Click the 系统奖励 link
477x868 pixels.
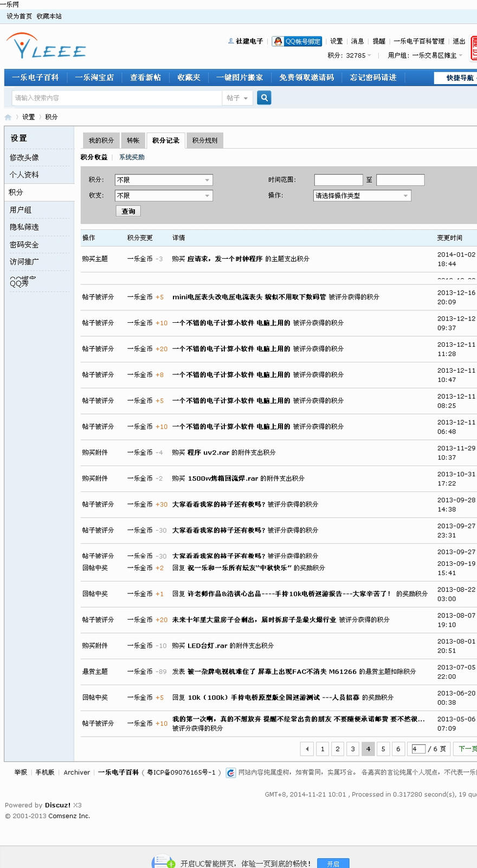pyautogui.click(x=132, y=157)
